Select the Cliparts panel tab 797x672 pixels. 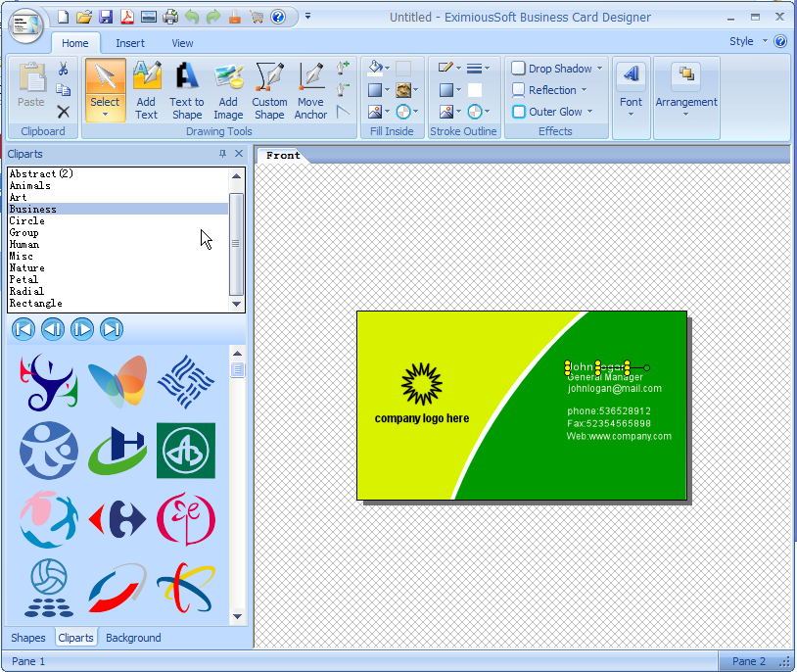75,638
